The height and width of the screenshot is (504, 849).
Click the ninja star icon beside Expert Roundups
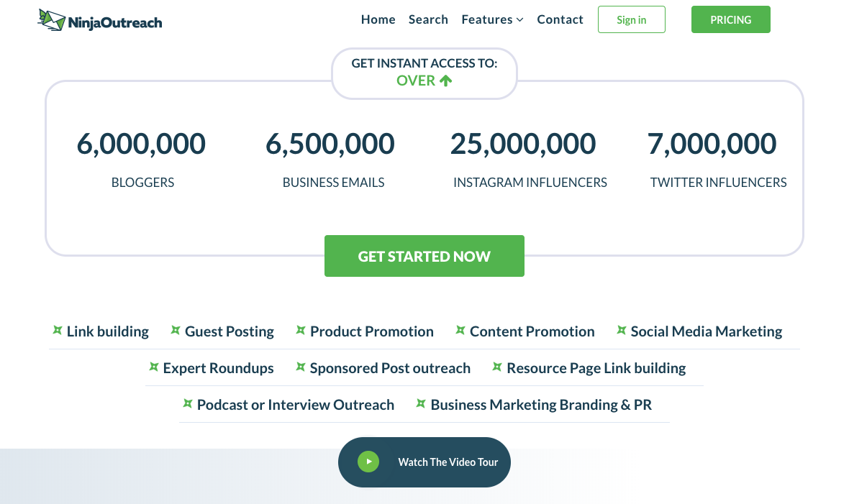(154, 367)
